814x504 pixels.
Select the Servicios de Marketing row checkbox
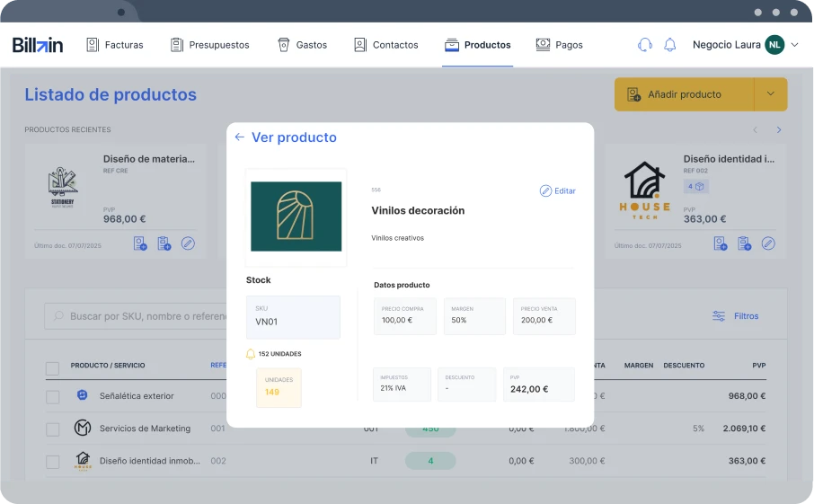pos(52,429)
